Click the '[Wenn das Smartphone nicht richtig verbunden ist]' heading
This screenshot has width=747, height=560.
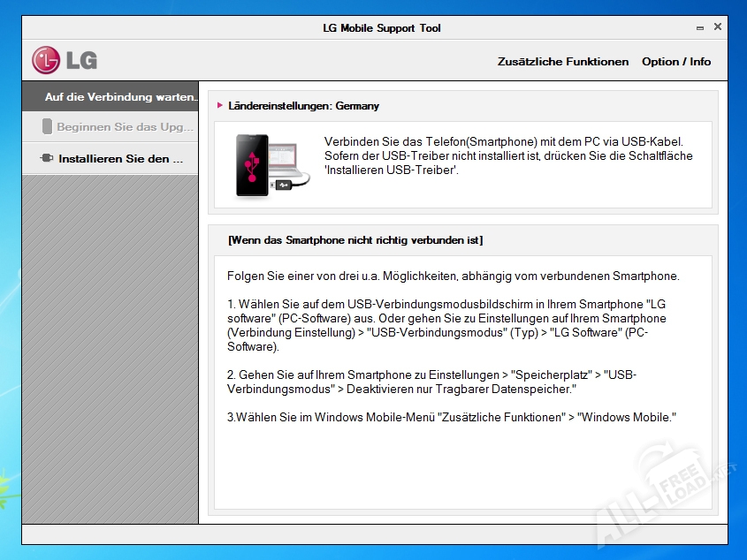coord(355,240)
